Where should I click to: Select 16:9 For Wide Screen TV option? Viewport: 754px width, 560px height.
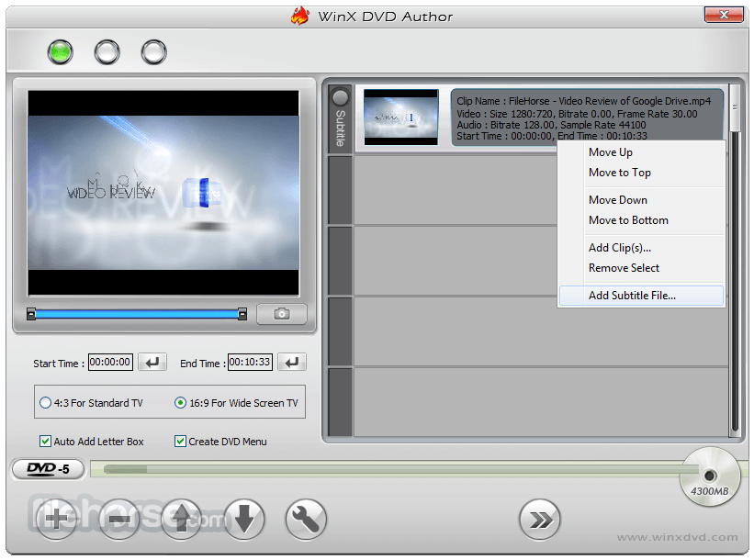point(236,403)
